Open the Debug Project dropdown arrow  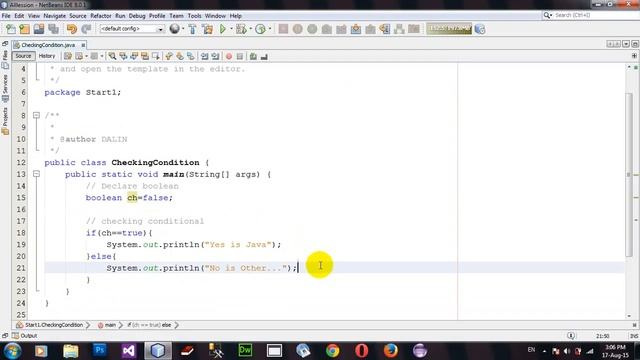click(251, 29)
